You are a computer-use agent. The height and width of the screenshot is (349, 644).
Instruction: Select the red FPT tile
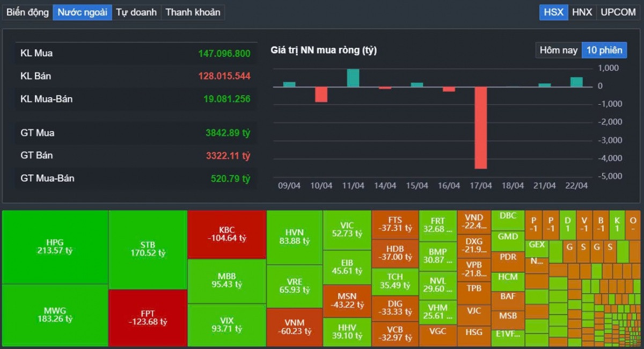148,318
